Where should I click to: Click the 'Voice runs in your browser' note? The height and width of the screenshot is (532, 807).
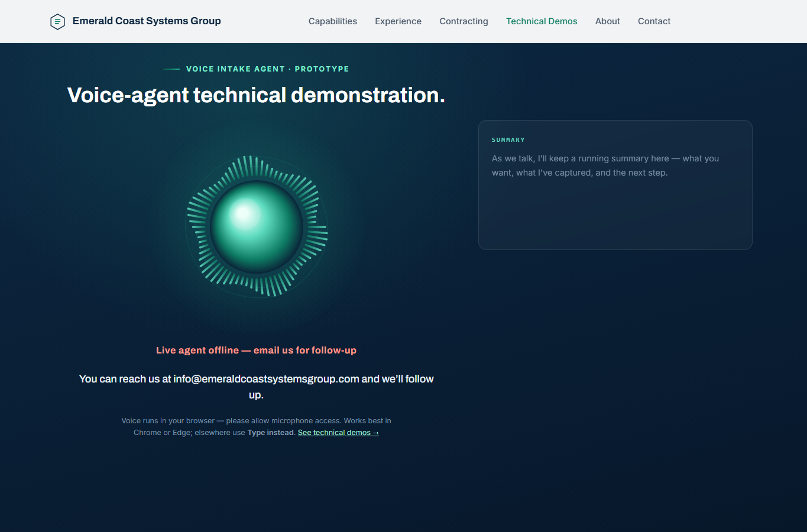[x=256, y=427]
